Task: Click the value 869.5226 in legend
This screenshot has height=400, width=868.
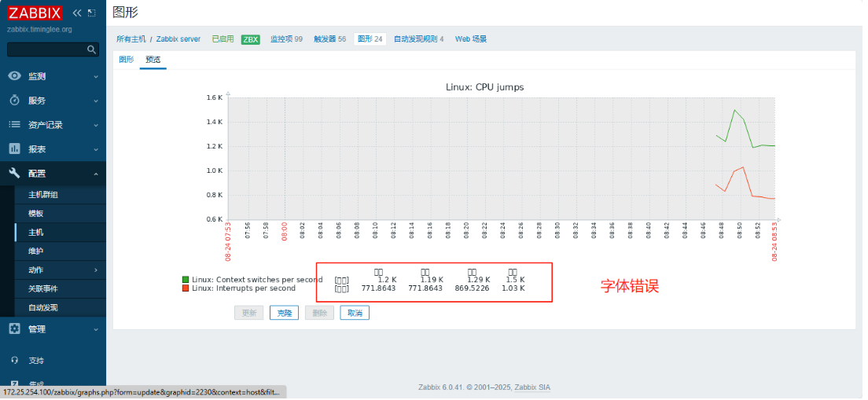Action: click(471, 288)
